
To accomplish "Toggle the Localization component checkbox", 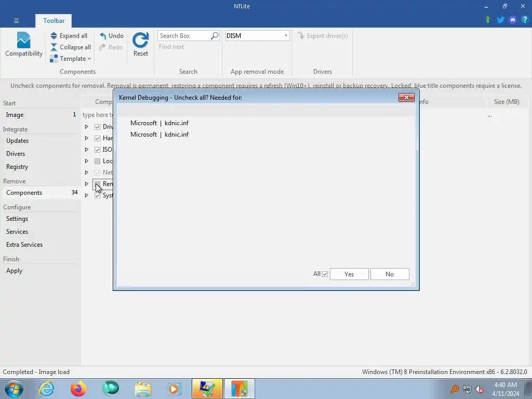I will point(97,161).
